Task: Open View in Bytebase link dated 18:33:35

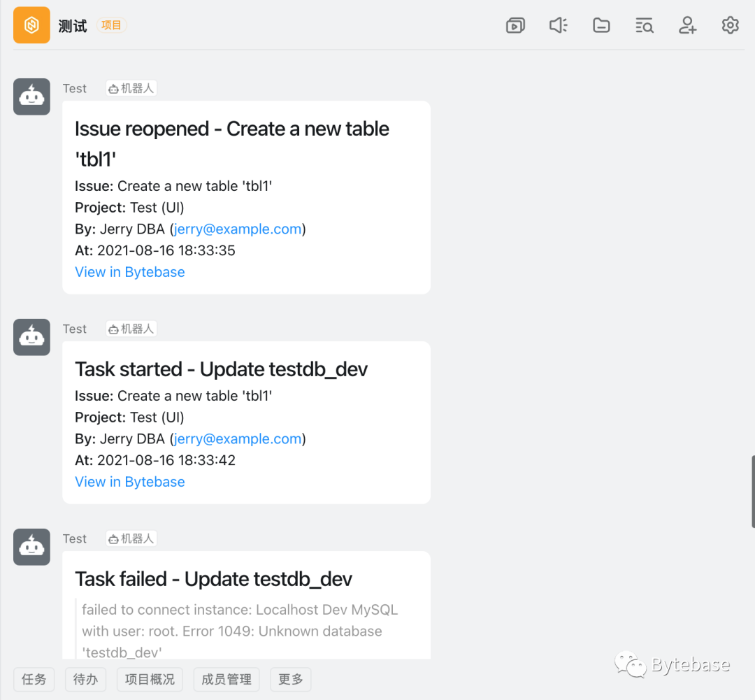Action: coord(130,272)
